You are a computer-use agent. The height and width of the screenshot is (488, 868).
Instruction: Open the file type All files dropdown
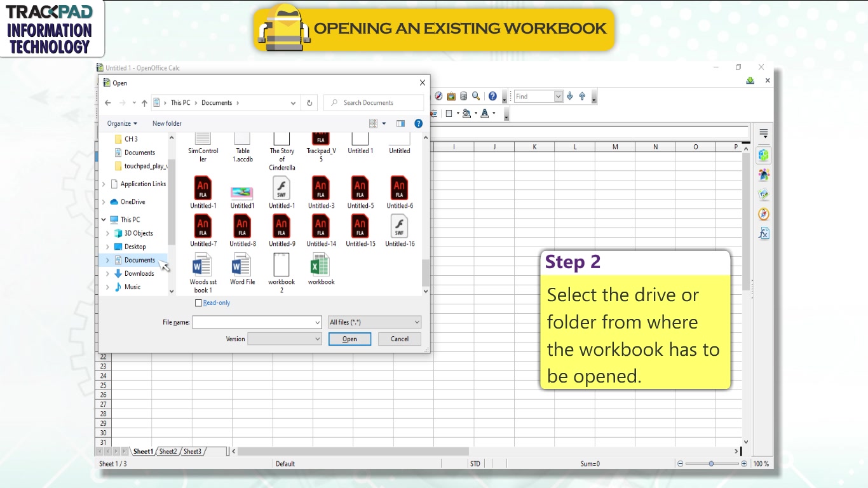pos(374,322)
